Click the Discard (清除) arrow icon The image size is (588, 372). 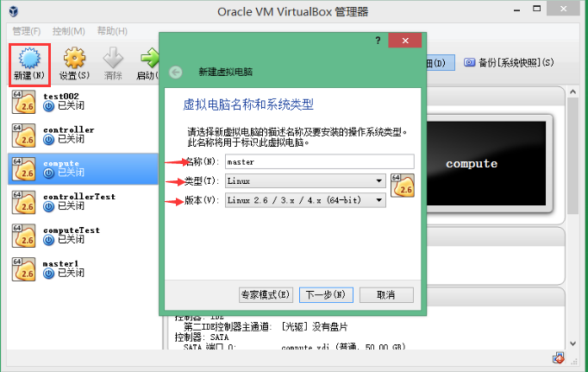pyautogui.click(x=113, y=58)
